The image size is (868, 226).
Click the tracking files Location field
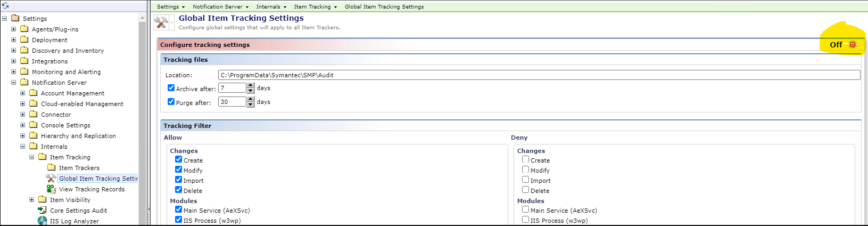pyautogui.click(x=539, y=75)
